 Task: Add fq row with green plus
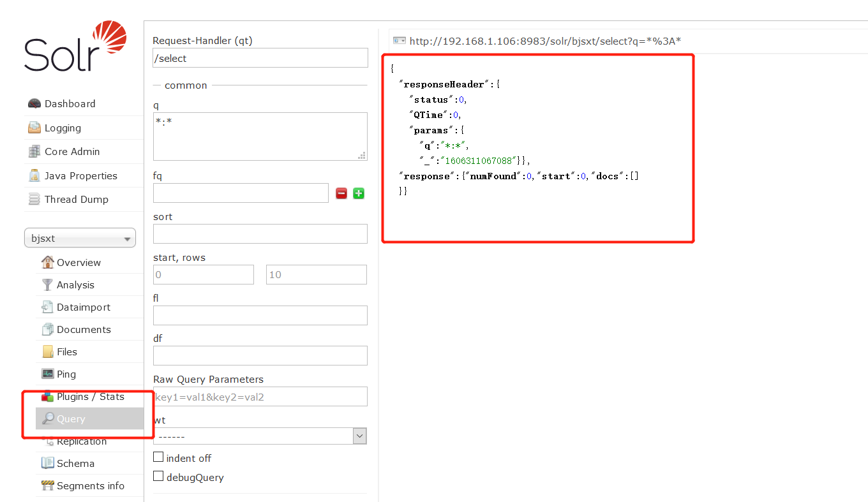point(359,193)
